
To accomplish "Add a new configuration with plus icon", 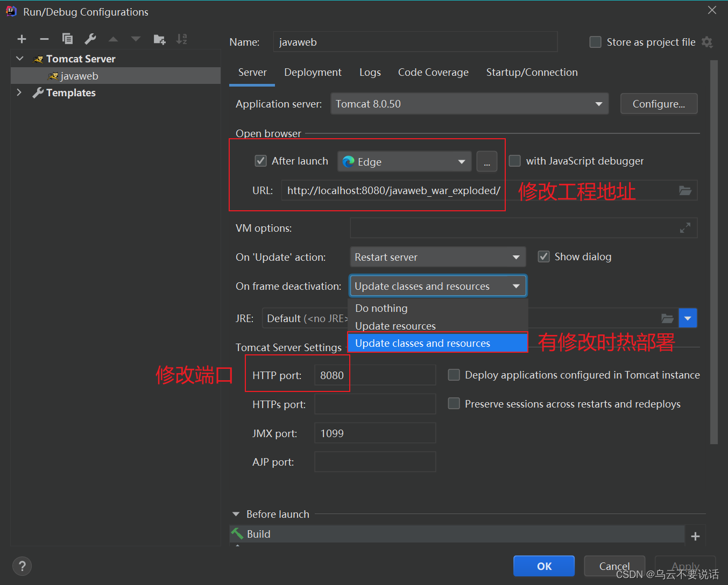I will [x=22, y=39].
